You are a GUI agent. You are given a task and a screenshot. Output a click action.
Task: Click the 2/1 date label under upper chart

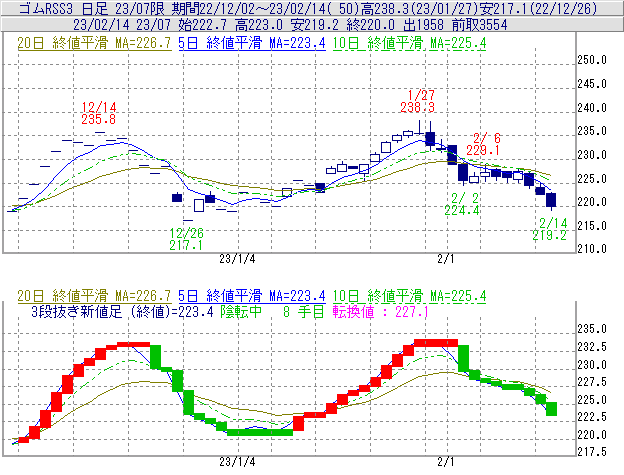[x=446, y=259]
